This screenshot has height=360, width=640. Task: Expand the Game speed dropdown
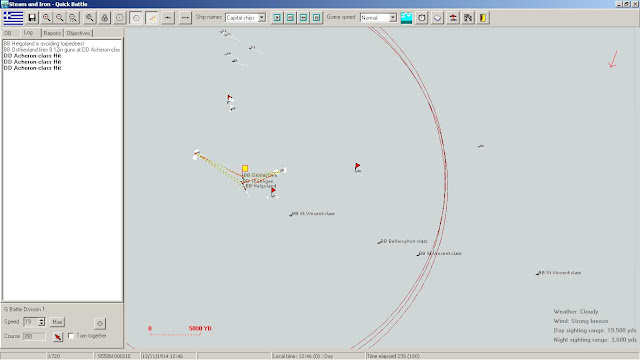tap(378, 18)
